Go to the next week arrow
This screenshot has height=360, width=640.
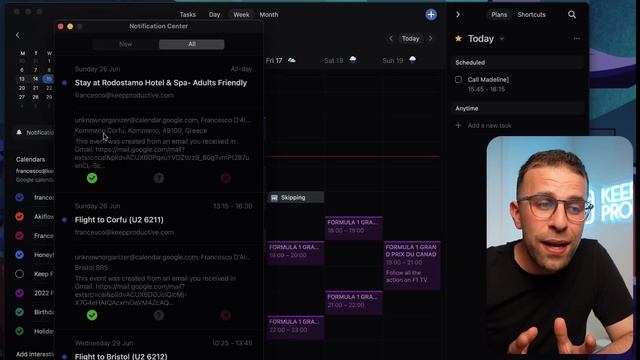click(431, 38)
